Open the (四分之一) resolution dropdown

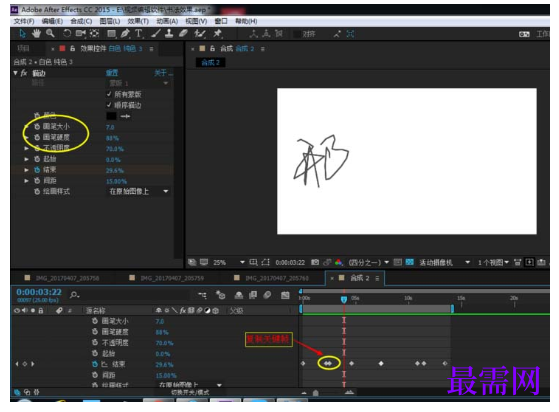[x=368, y=263]
